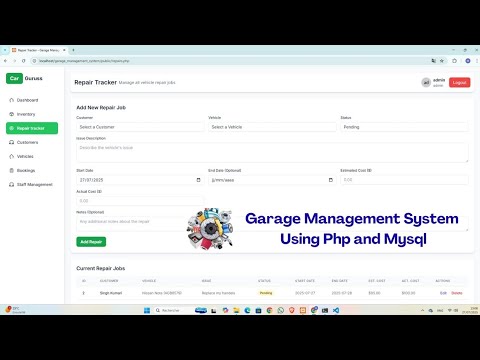Open WhatsApp from the taskbar

coord(281,310)
